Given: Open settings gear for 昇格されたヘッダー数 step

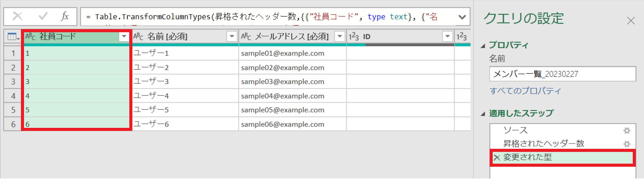Looking at the screenshot, I should tap(627, 144).
